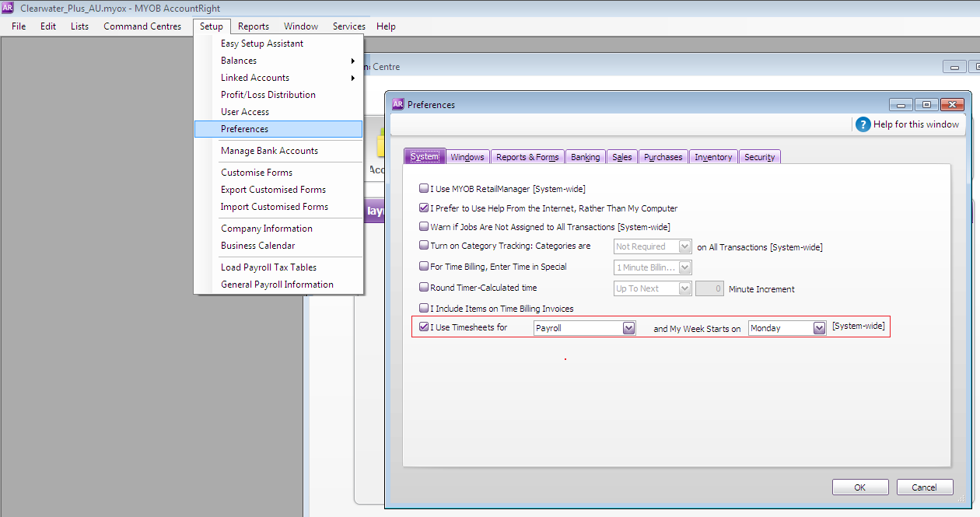Image resolution: width=980 pixels, height=517 pixels.
Task: Choose General Payroll Information menu item
Action: click(278, 285)
